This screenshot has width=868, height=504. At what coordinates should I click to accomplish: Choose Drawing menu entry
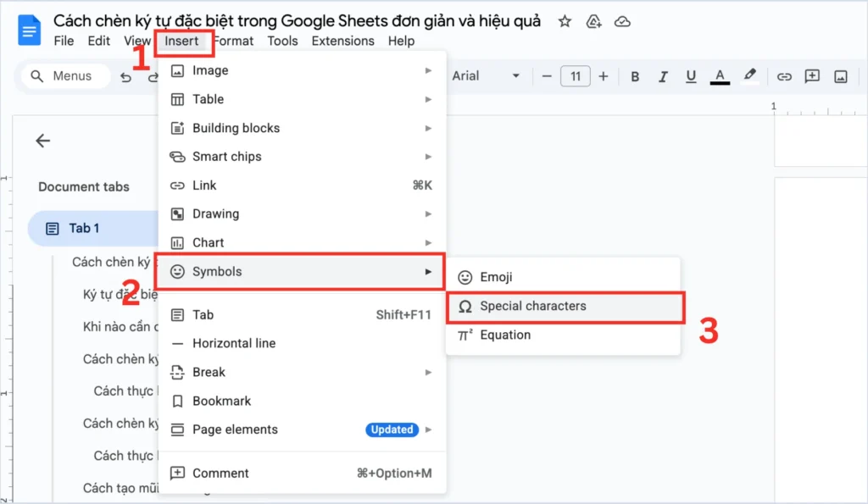click(302, 213)
